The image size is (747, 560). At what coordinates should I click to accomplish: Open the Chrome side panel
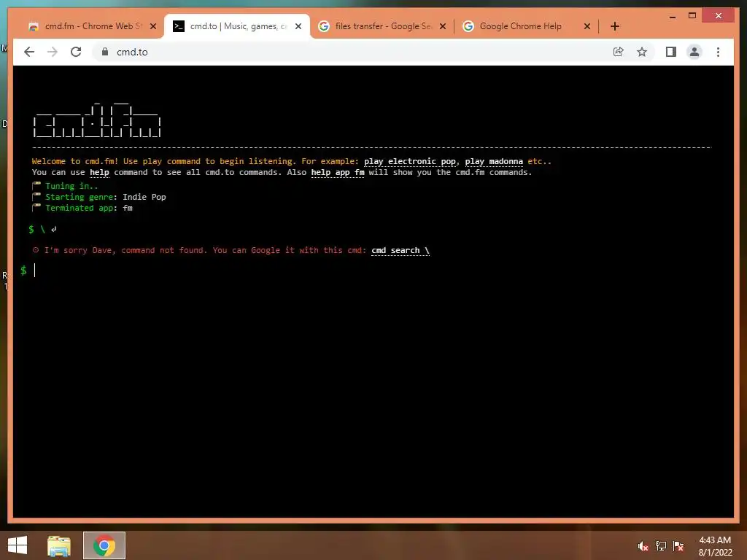point(671,52)
